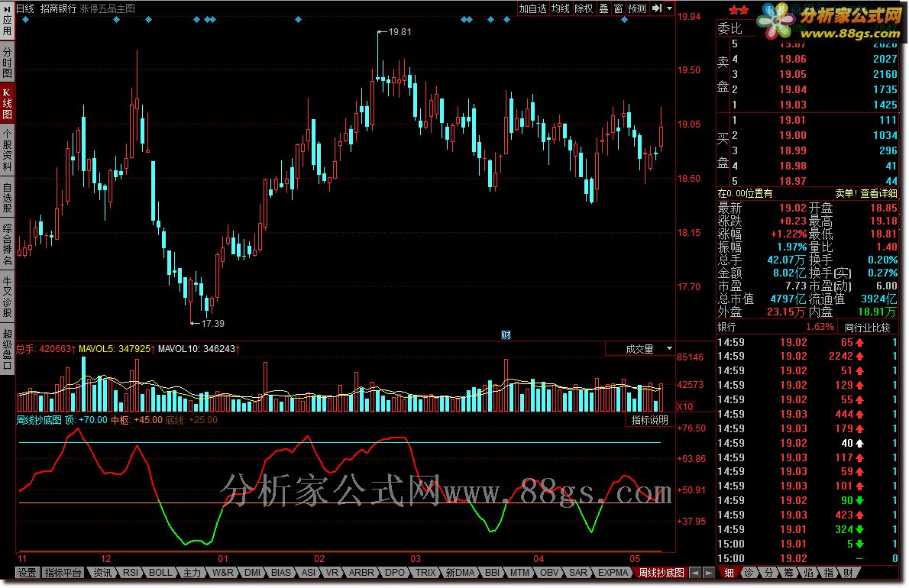909x588 pixels.
Task: Open 个股资料 from the sidebar
Action: (7, 150)
